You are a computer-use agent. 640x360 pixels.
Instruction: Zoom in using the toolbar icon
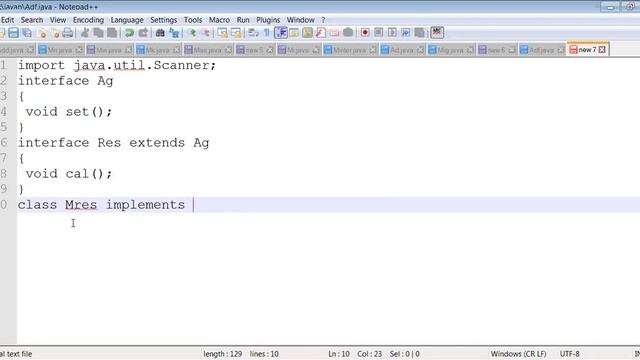[192, 33]
